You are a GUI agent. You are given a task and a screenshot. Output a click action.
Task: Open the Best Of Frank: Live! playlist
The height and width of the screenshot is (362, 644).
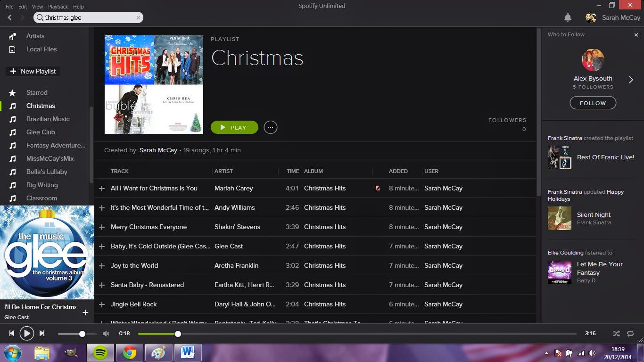pos(605,157)
